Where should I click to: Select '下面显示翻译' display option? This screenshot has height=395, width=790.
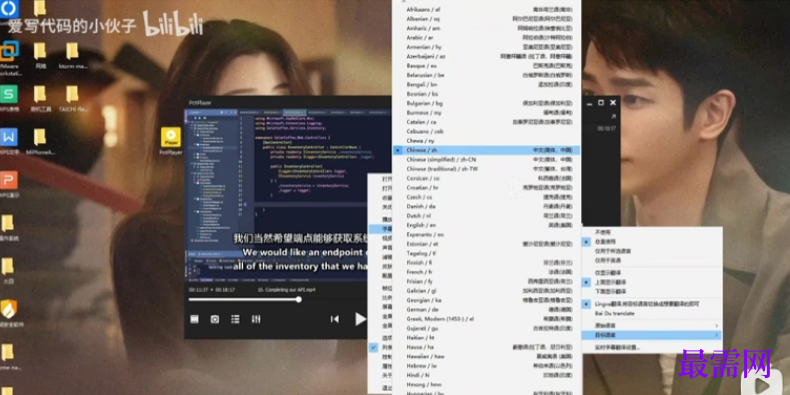click(x=652, y=292)
